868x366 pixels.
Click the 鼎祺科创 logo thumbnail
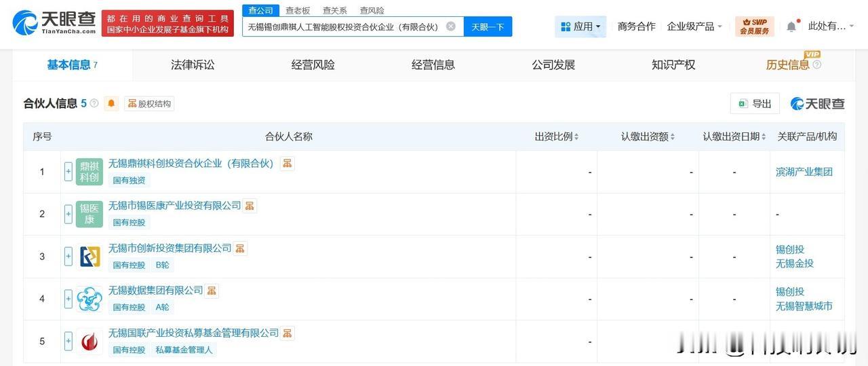tap(90, 172)
